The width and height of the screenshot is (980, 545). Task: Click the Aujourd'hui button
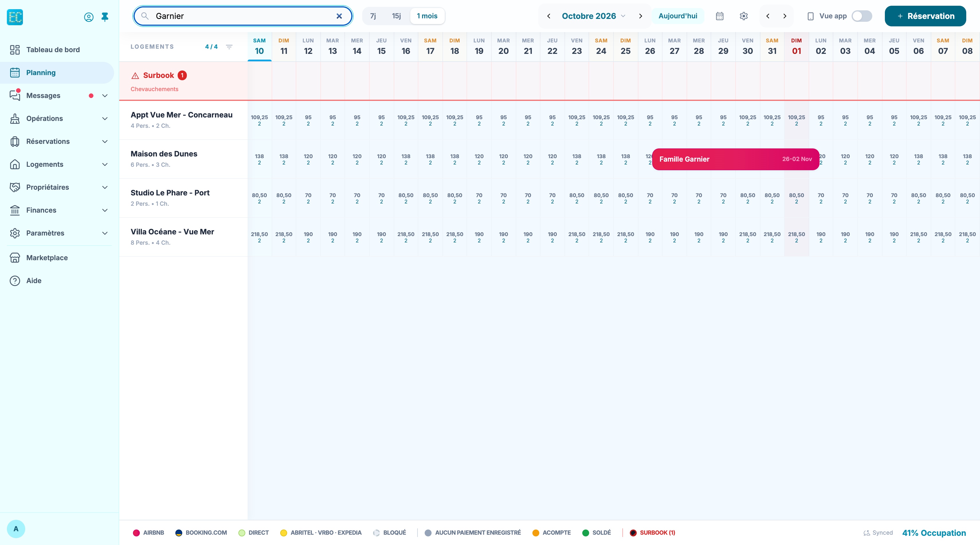[678, 16]
